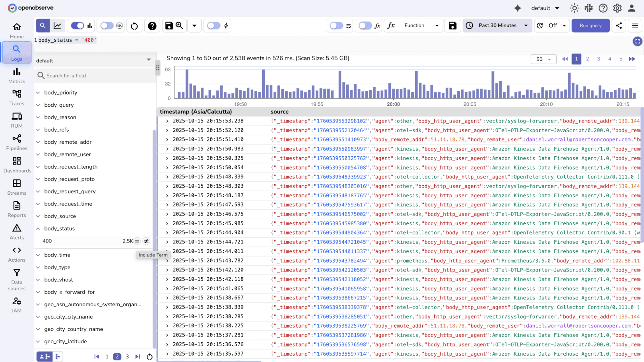This screenshot has height=362, width=644.
Task: Click the save view floppy disk icon
Action: point(168,25)
